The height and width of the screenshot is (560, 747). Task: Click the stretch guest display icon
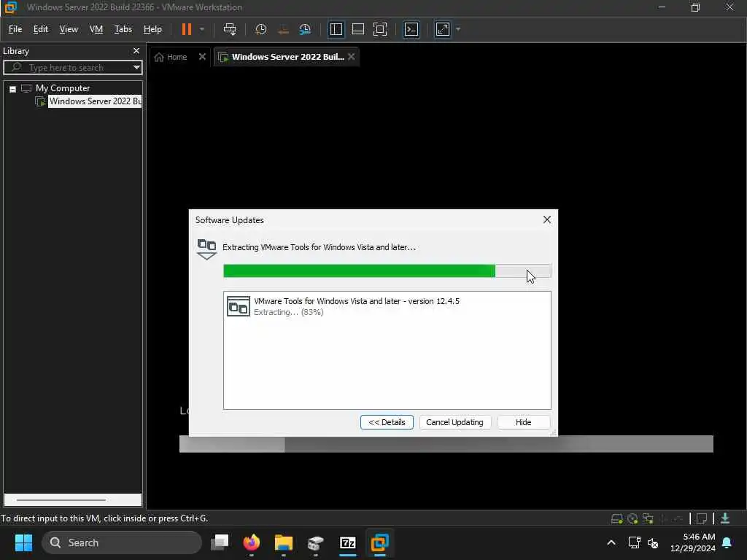point(443,29)
